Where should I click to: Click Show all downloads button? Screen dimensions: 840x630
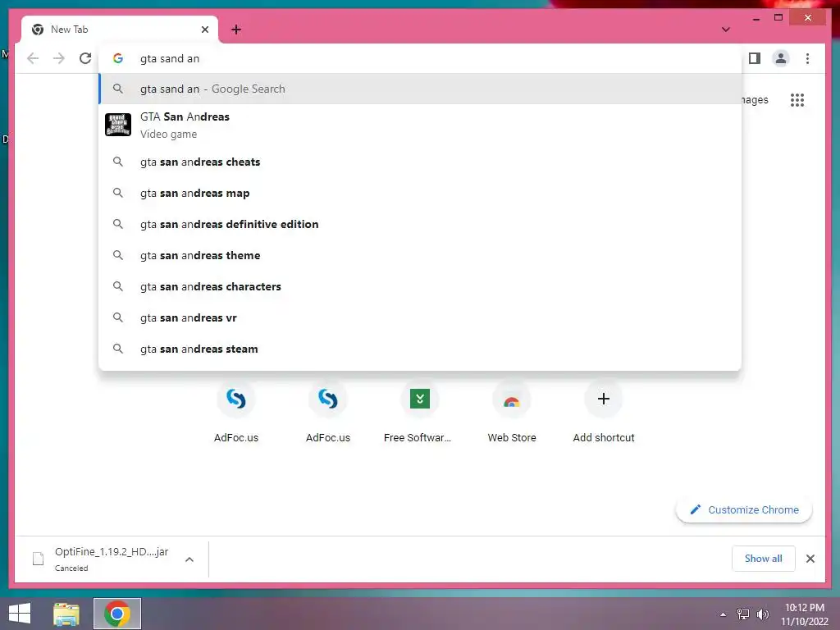point(763,558)
